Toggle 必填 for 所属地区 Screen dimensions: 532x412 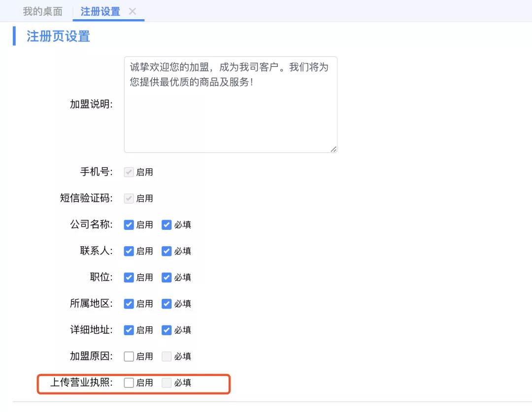pos(167,304)
